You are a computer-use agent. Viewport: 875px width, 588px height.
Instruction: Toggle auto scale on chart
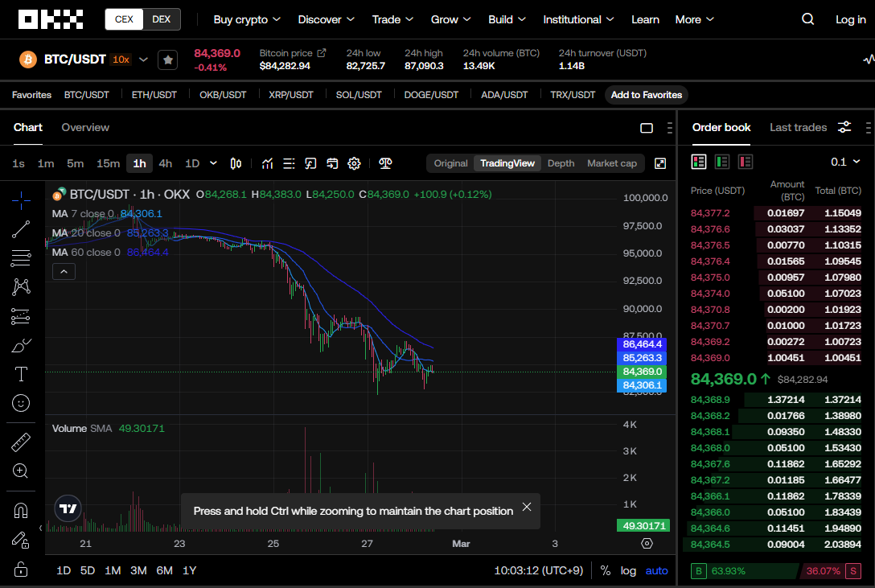(x=656, y=570)
